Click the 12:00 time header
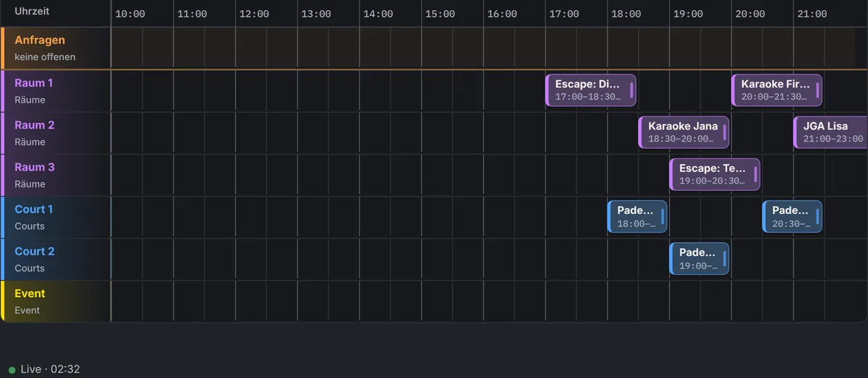This screenshot has height=378, width=868. point(254,14)
